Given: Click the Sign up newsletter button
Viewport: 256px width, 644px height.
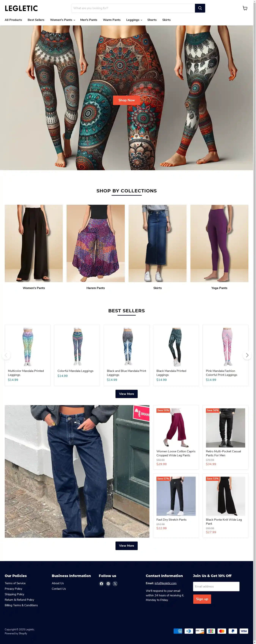Looking at the screenshot, I should click(202, 599).
